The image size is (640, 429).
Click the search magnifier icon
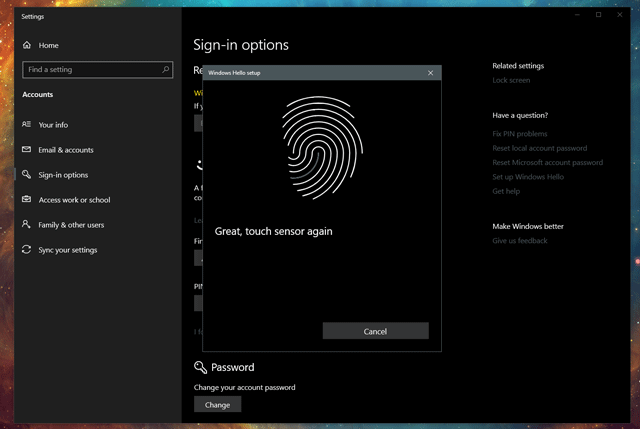165,70
